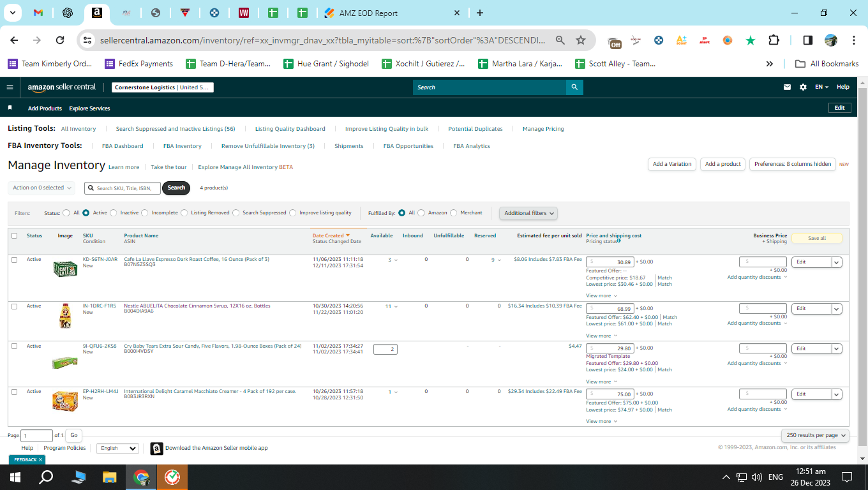Screen dimensions: 868x490
Task: Open the All Inventory listing tool
Action: [x=79, y=129]
